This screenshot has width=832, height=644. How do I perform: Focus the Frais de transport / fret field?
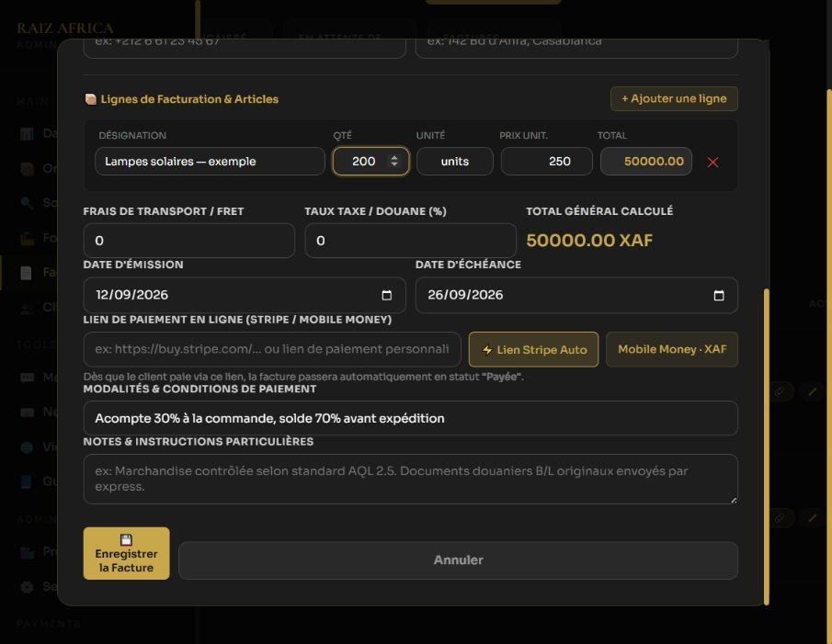(x=188, y=241)
